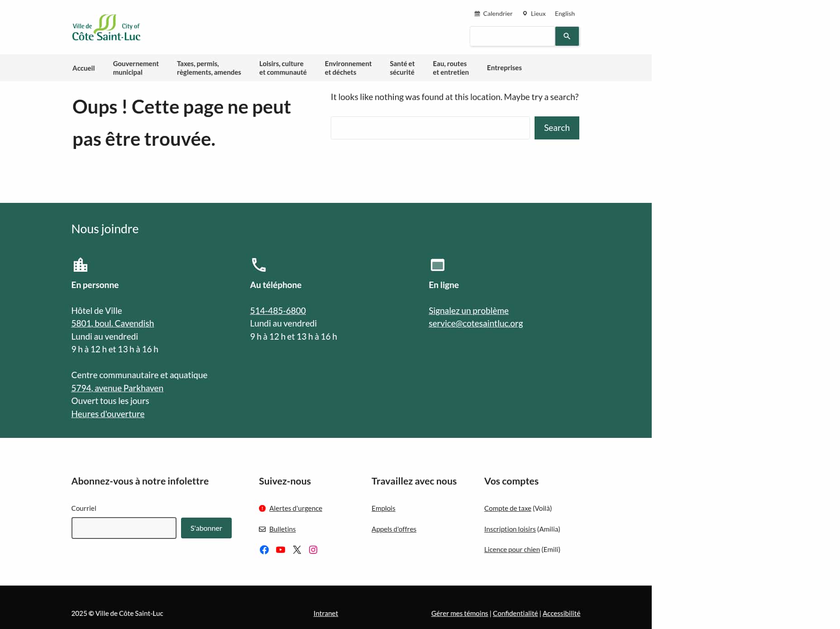Click the search magnifier icon in header

(x=567, y=36)
